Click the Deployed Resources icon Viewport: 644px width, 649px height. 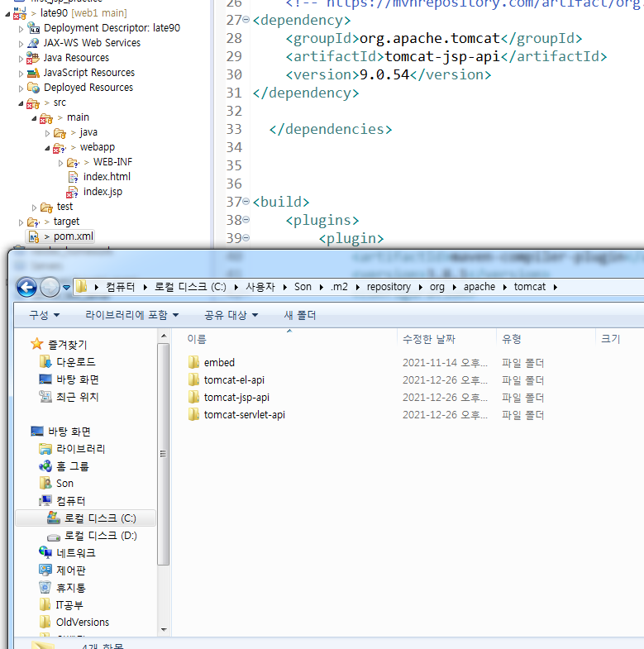[x=33, y=88]
